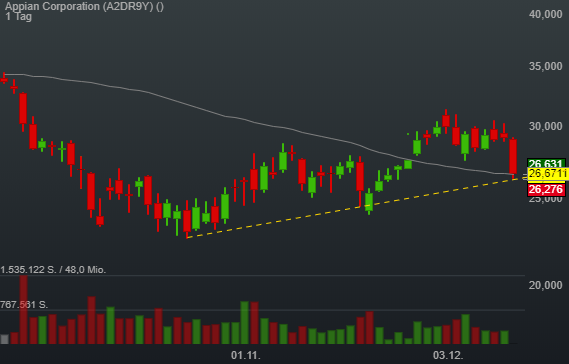Select the tallest red volume bar
Screen dimensions: 569x364
(24, 310)
